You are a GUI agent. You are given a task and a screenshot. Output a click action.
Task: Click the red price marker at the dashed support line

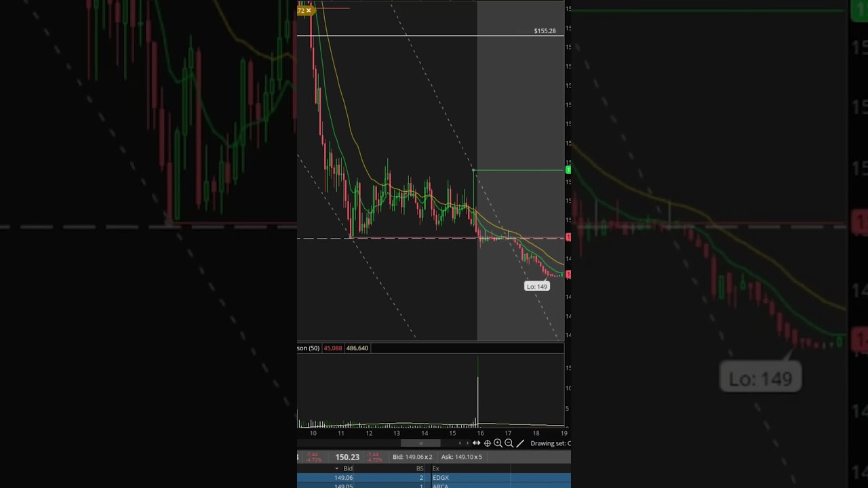point(568,237)
